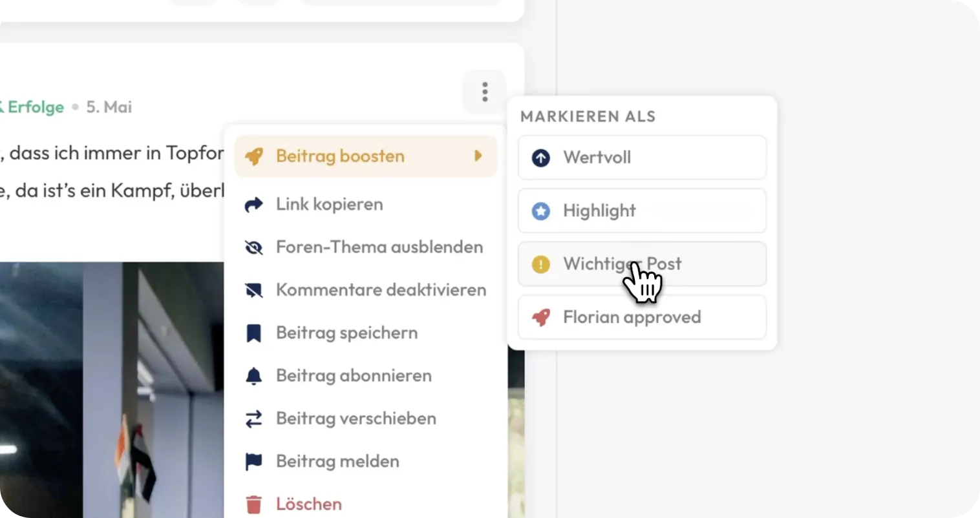Click the swap arrows move post icon
This screenshot has width=980, height=518.
pyautogui.click(x=254, y=419)
